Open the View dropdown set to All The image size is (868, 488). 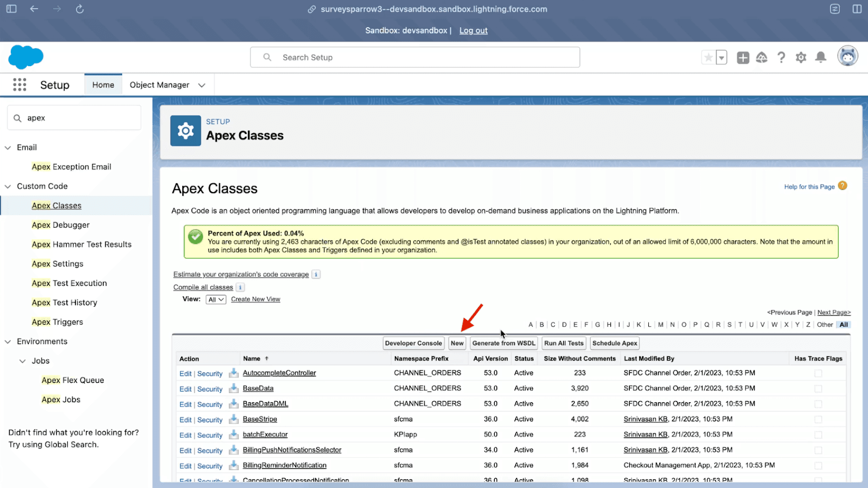click(216, 299)
